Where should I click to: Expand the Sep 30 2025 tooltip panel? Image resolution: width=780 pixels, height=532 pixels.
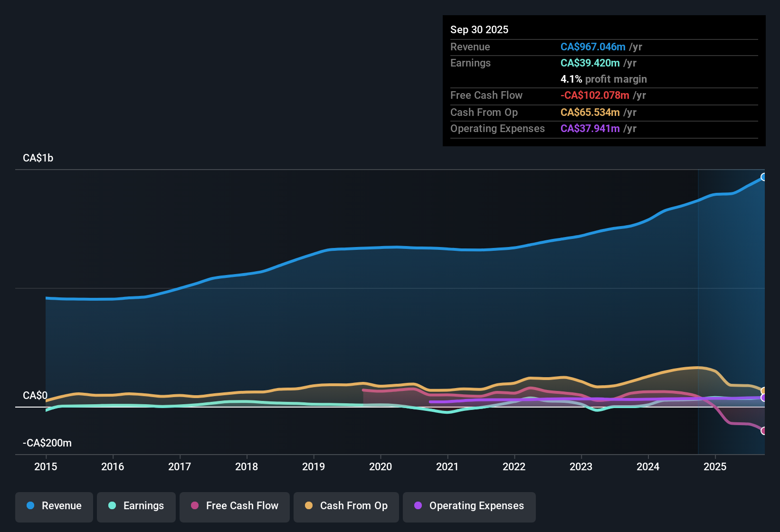tap(479, 29)
